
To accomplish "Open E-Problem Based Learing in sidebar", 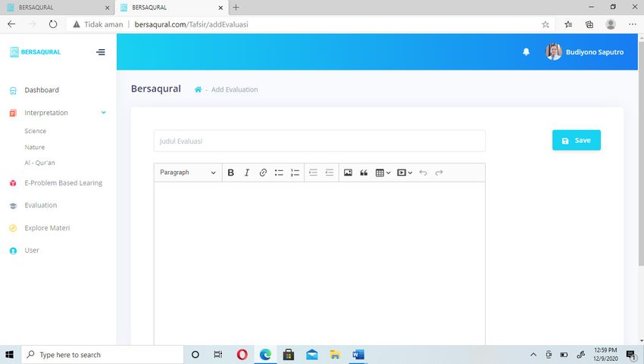I will [63, 183].
